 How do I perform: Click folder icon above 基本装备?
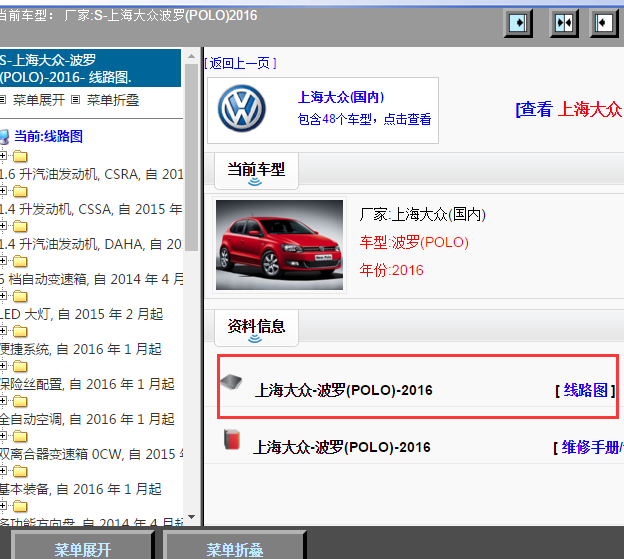tap(20, 471)
